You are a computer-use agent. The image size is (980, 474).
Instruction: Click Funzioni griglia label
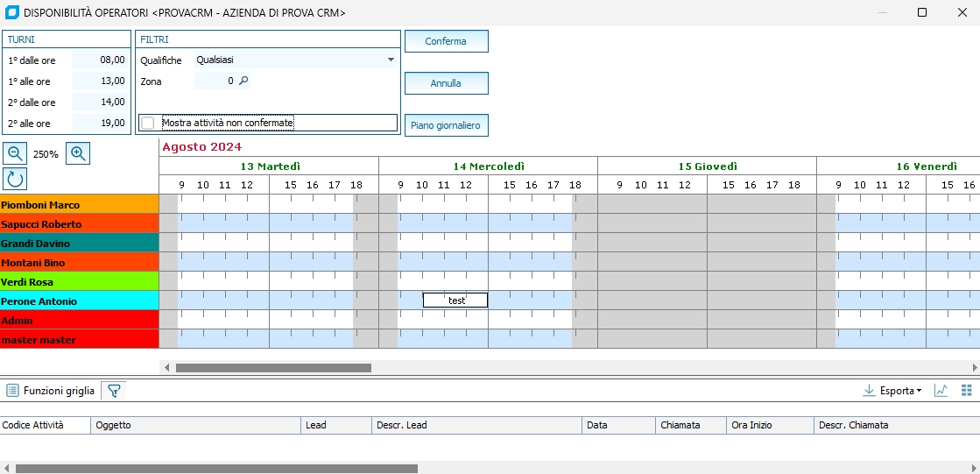[x=59, y=391]
